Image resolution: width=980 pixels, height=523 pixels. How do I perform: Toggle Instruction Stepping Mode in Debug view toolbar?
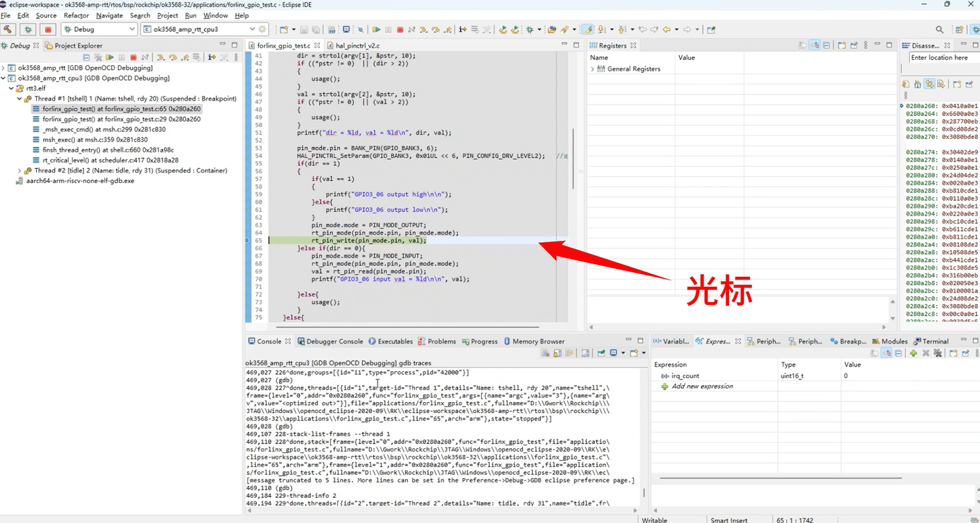pos(212,58)
